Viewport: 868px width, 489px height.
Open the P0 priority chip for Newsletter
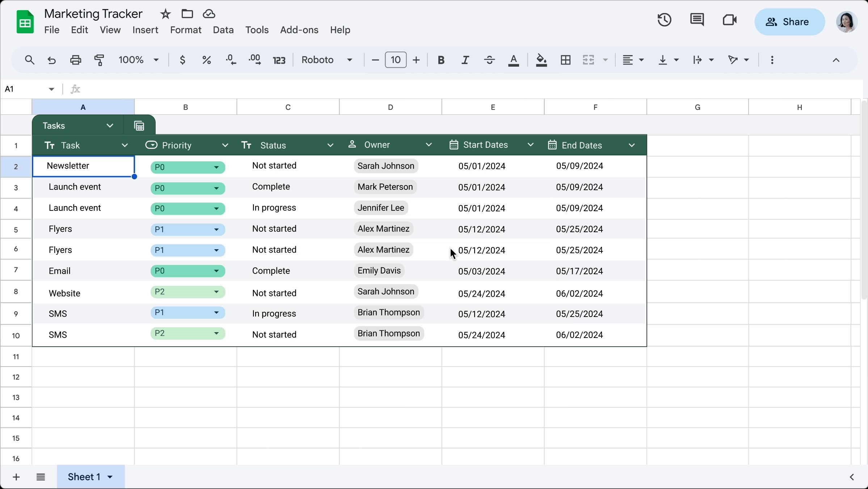click(187, 167)
